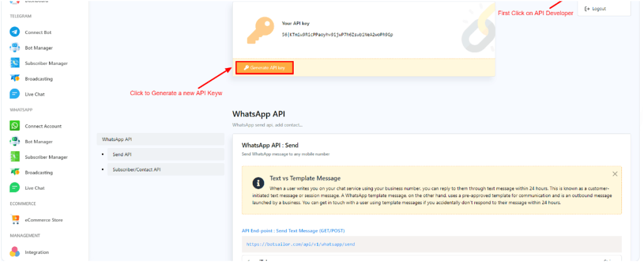
Task: Click WhatsApp Connect Account icon
Action: click(x=15, y=126)
